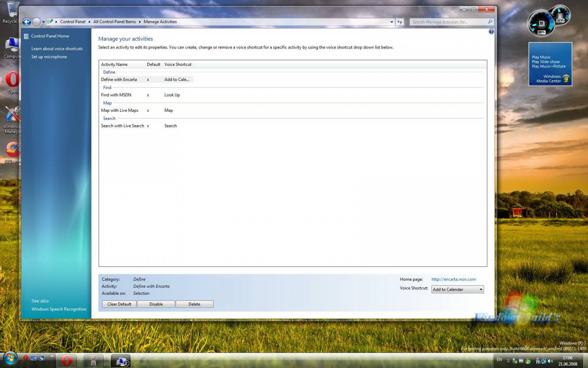Click the Default column header
The image size is (588, 368).
click(154, 64)
